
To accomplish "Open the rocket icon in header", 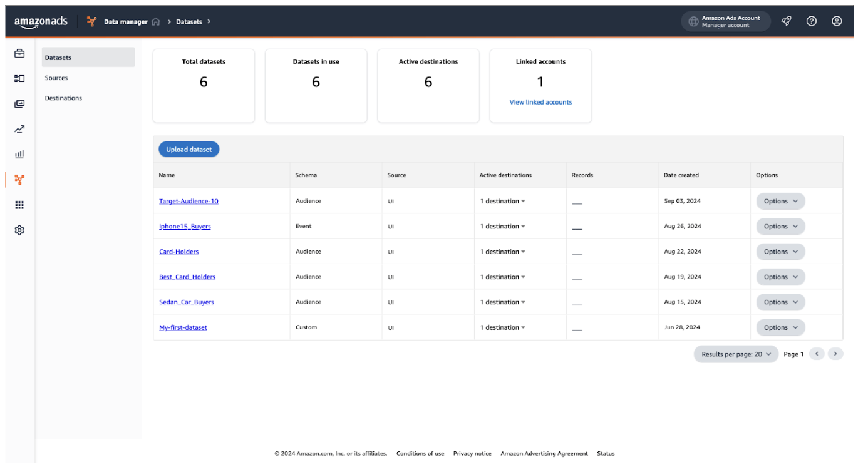I will coord(786,21).
